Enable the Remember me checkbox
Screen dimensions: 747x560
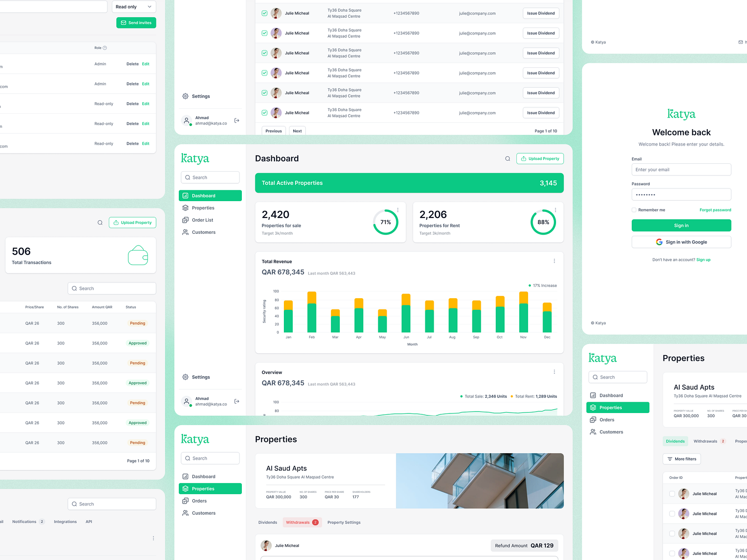point(634,210)
